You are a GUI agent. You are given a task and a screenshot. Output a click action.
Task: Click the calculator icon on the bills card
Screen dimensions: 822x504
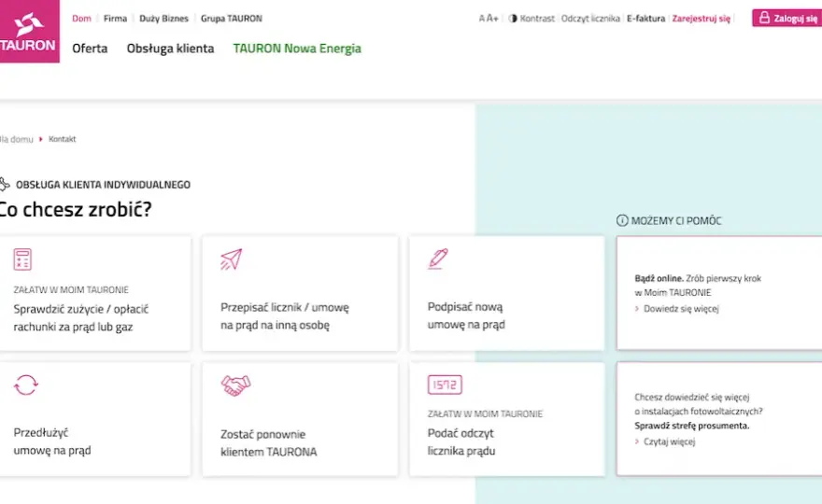[x=22, y=259]
